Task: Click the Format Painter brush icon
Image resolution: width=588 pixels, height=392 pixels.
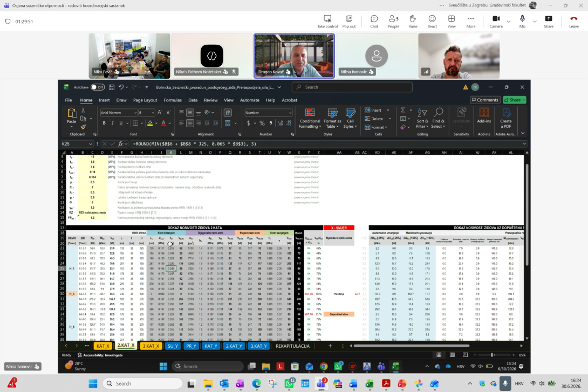Action: pos(83,127)
